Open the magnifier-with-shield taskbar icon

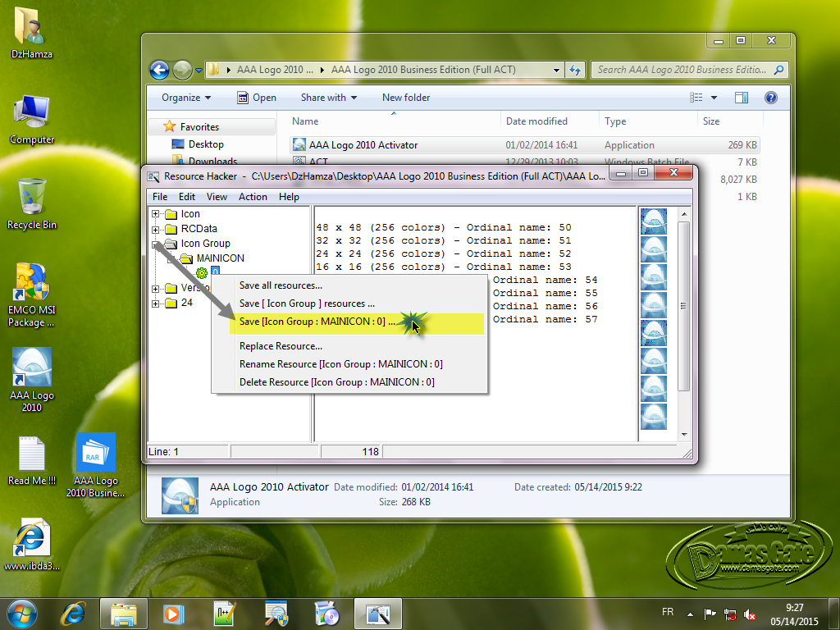pyautogui.click(x=276, y=614)
